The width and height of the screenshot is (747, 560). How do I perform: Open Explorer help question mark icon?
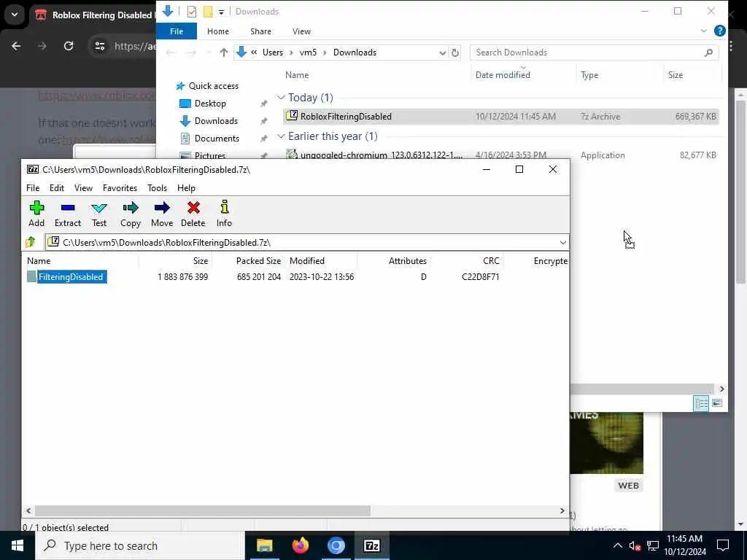click(x=720, y=31)
